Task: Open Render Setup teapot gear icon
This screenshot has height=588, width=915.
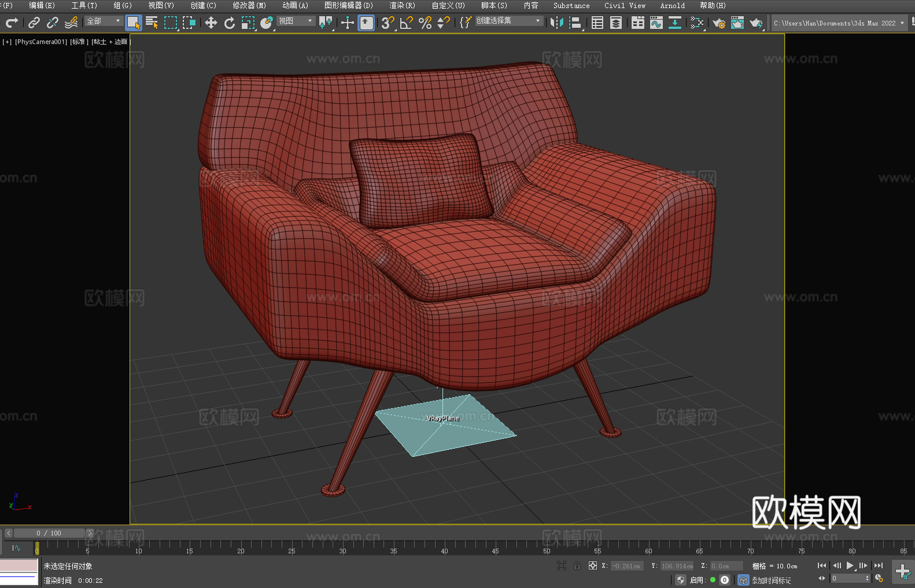Action: click(719, 23)
